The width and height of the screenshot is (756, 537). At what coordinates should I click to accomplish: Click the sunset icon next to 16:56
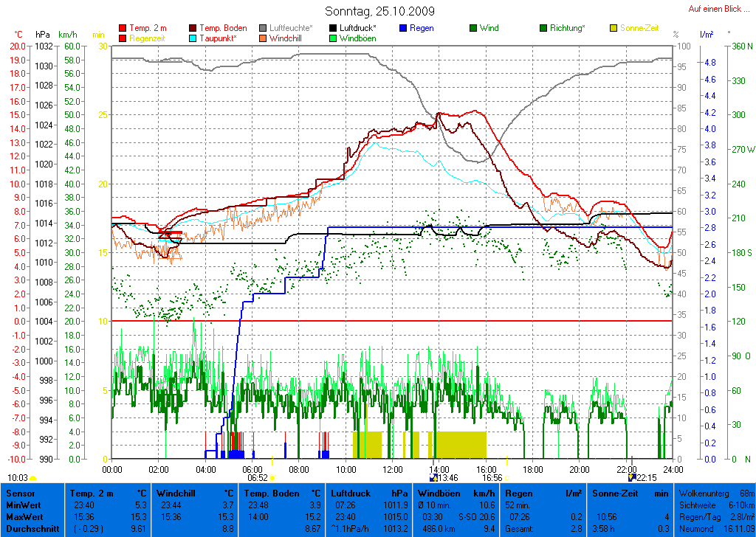tap(506, 478)
